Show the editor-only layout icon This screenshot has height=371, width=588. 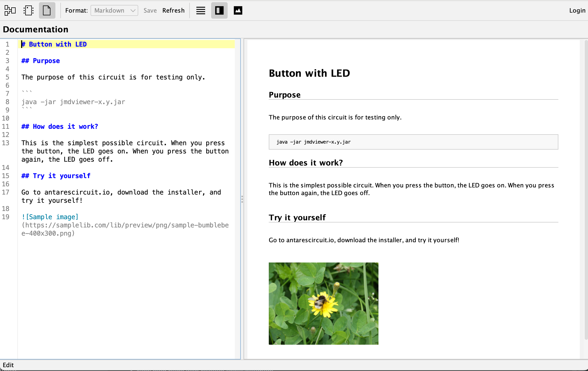pyautogui.click(x=201, y=10)
